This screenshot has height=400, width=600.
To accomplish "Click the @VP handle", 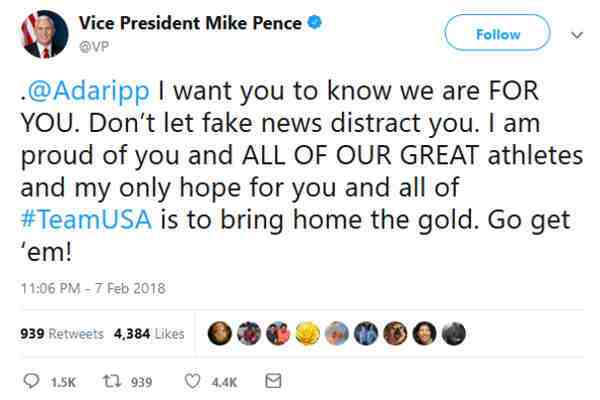I will [91, 43].
